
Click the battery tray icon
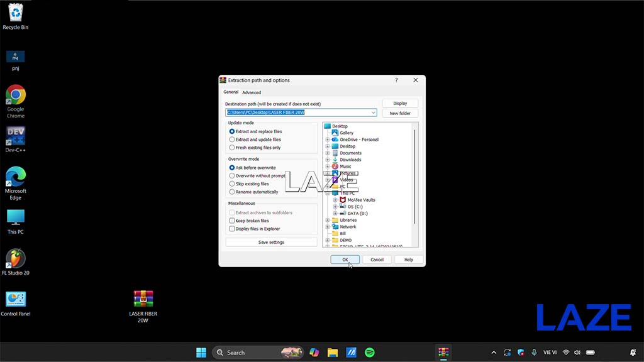pyautogui.click(x=590, y=353)
